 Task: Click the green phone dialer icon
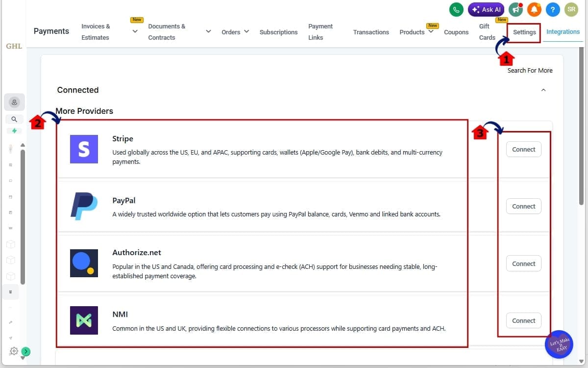pos(456,9)
